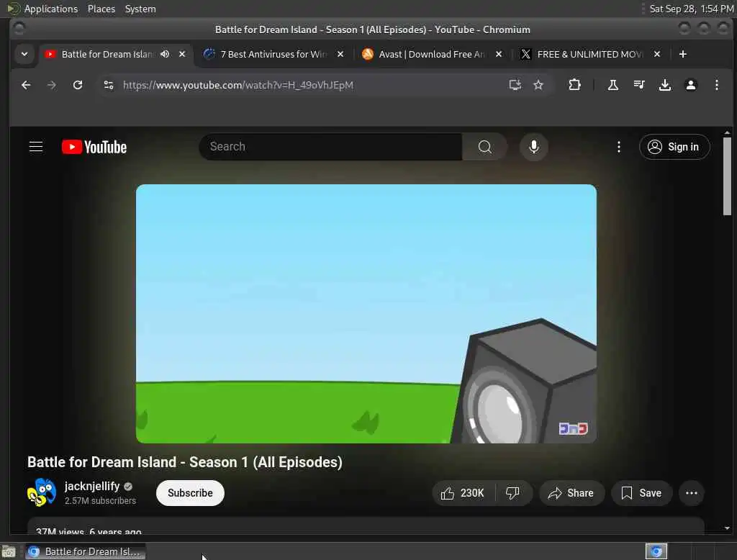Close the Avast tab

499,54
